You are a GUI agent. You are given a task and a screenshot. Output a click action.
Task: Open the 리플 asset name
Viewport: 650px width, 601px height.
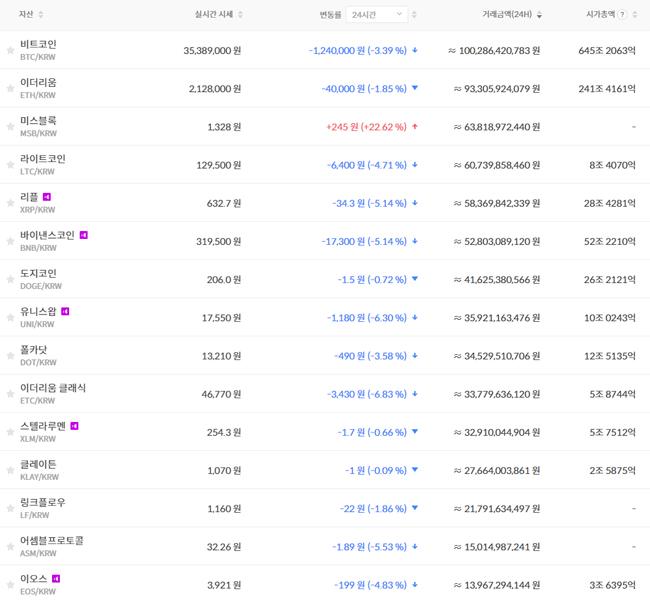coord(29,197)
